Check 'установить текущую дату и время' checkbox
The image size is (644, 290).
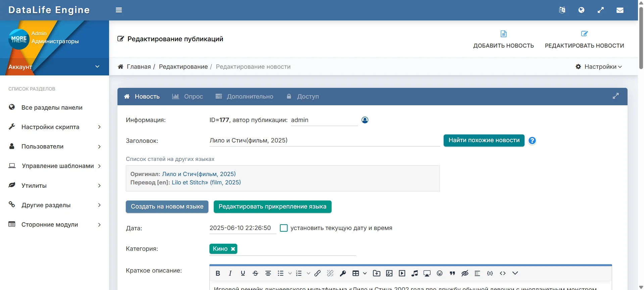[284, 228]
